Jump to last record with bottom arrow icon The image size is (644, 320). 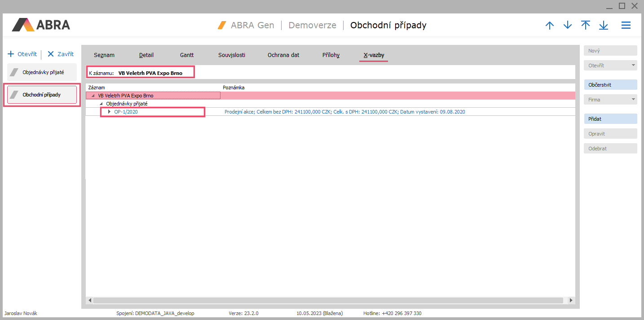(x=604, y=26)
